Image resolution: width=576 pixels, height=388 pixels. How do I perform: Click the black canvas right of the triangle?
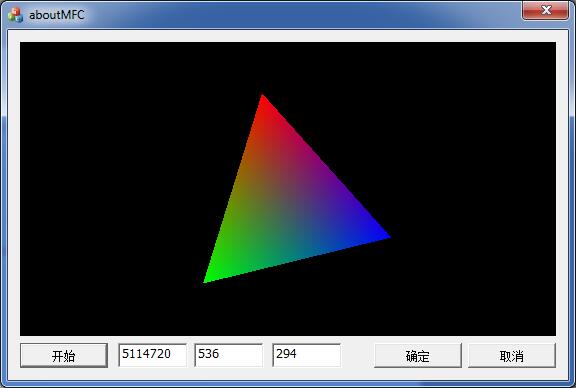pyautogui.click(x=474, y=188)
